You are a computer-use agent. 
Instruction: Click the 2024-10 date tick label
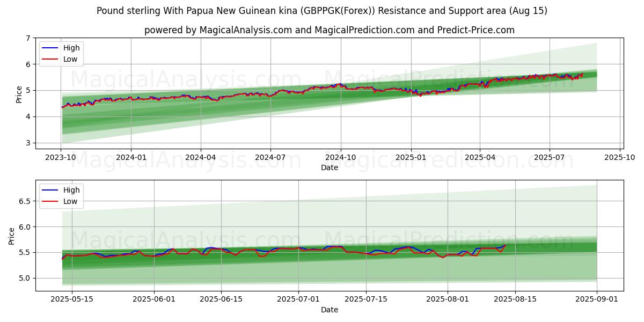coord(341,158)
